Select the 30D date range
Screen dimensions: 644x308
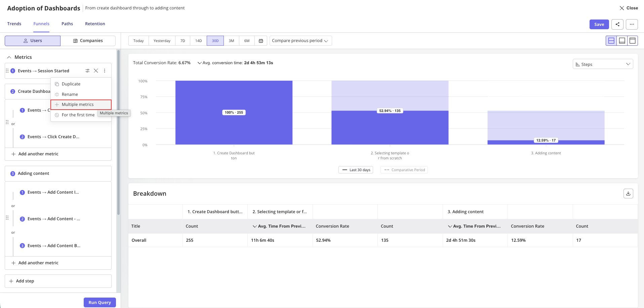215,41
